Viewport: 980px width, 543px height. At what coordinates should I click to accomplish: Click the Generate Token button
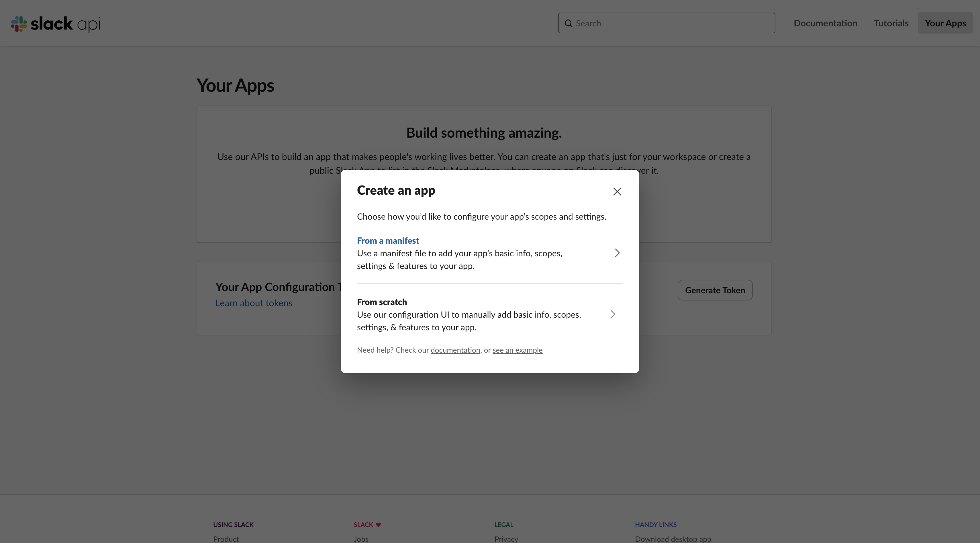715,290
